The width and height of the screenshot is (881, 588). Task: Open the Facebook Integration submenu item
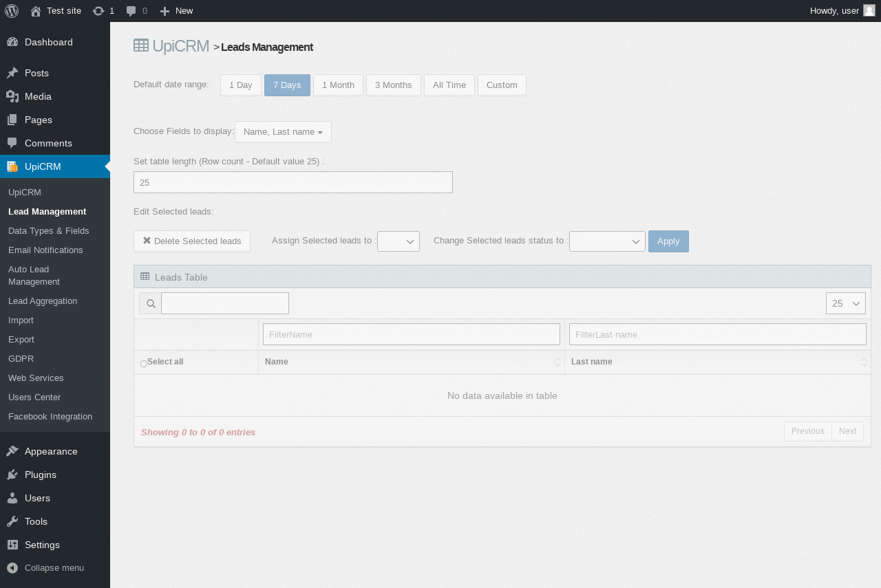point(50,417)
